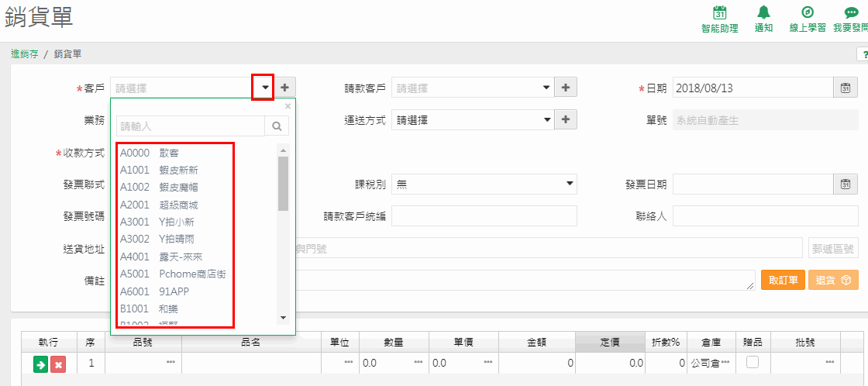The height and width of the screenshot is (386, 868).
Task: Click the 數量 cell in row 1
Action: [x=394, y=364]
